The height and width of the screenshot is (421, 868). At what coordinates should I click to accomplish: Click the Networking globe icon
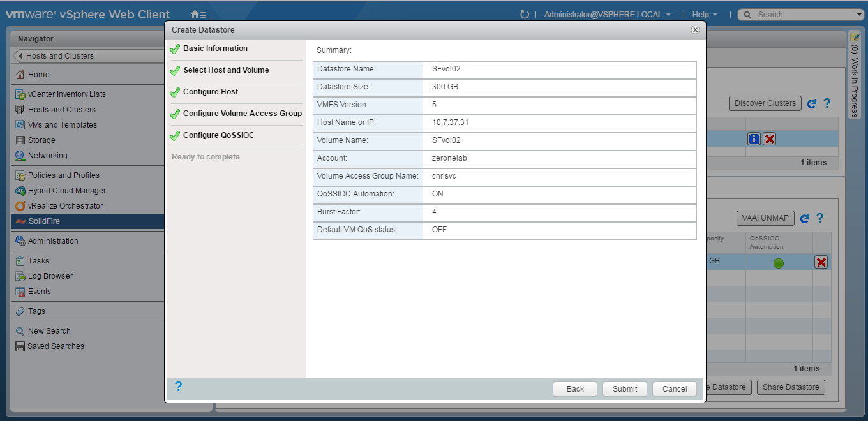tap(20, 156)
